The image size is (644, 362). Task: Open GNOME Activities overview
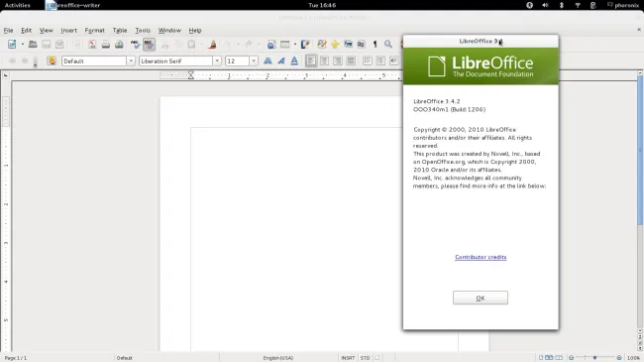click(18, 5)
